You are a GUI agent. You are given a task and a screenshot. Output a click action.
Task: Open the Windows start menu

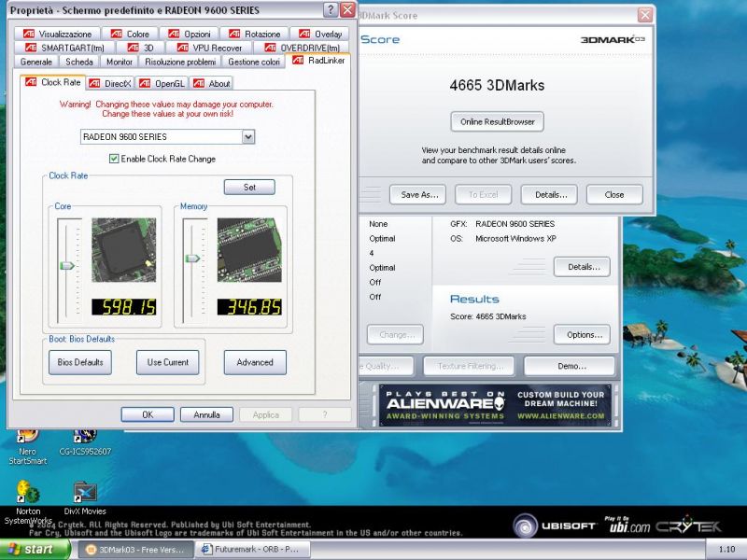point(35,550)
